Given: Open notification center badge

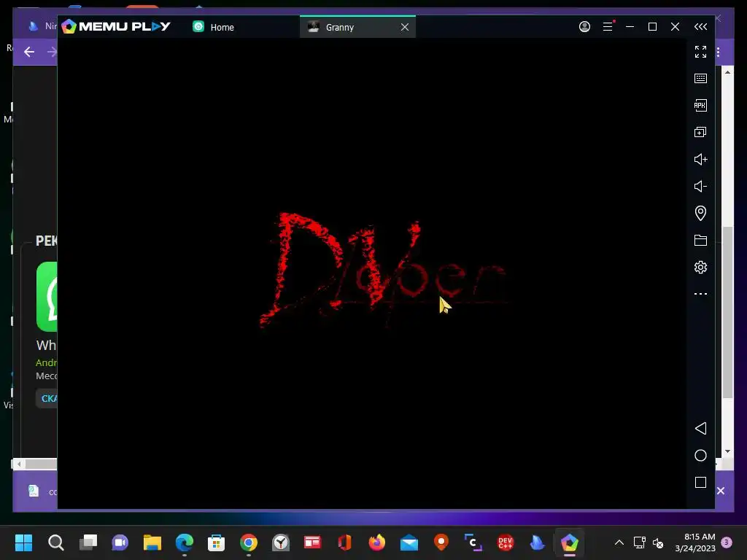Looking at the screenshot, I should click(727, 542).
